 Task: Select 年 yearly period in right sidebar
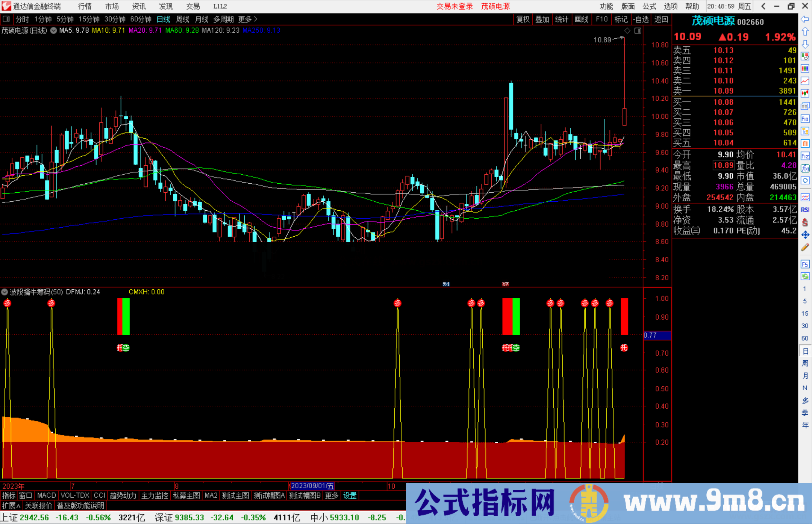coord(805,425)
